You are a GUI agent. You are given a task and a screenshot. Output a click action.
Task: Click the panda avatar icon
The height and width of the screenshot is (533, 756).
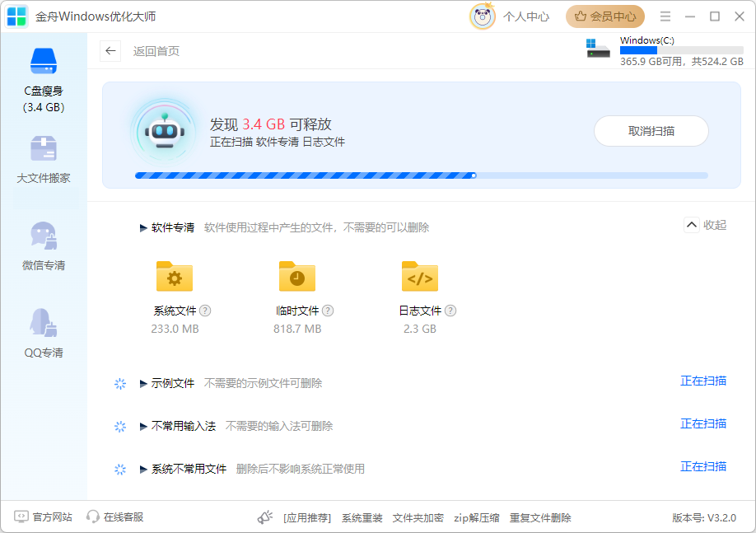(482, 16)
